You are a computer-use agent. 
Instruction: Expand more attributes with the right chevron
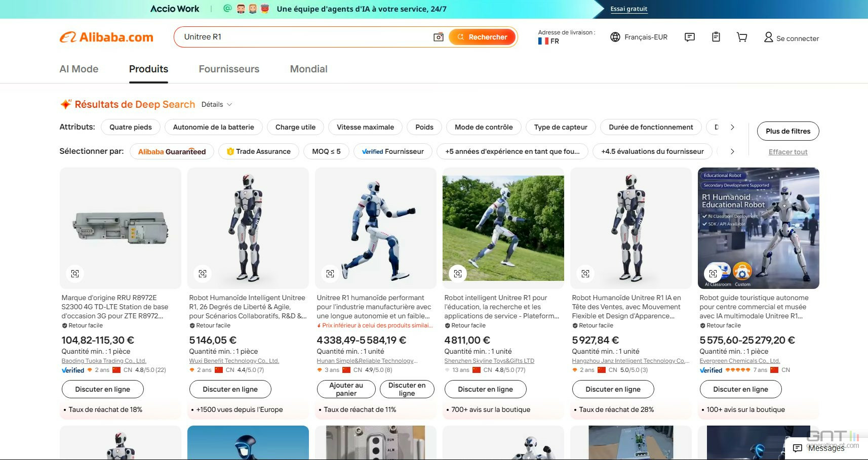point(732,128)
